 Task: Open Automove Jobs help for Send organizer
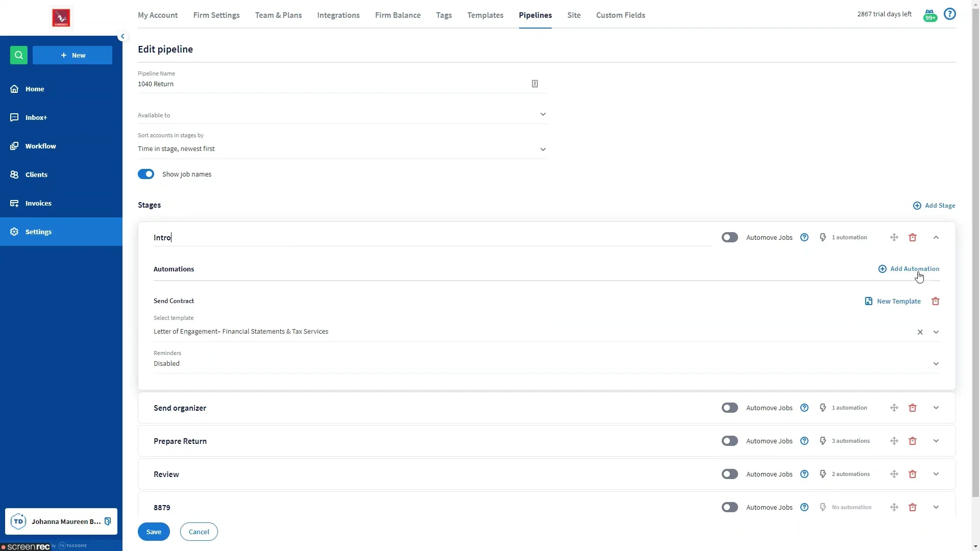click(x=804, y=408)
